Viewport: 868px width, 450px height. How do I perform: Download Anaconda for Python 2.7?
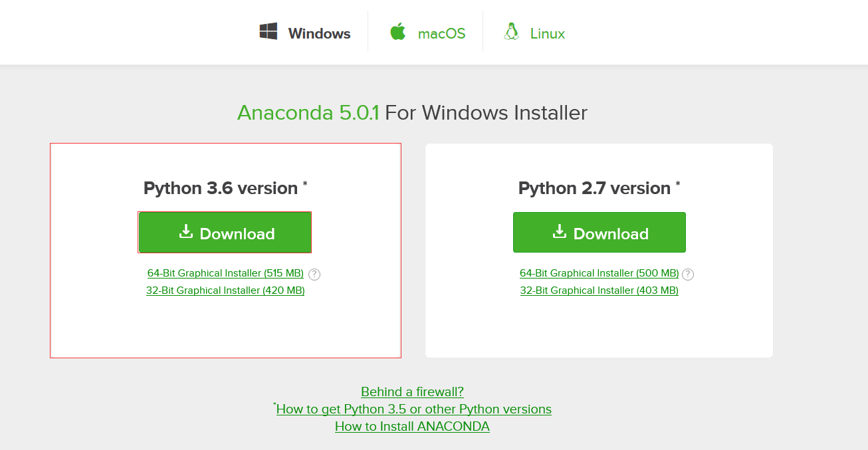click(599, 233)
